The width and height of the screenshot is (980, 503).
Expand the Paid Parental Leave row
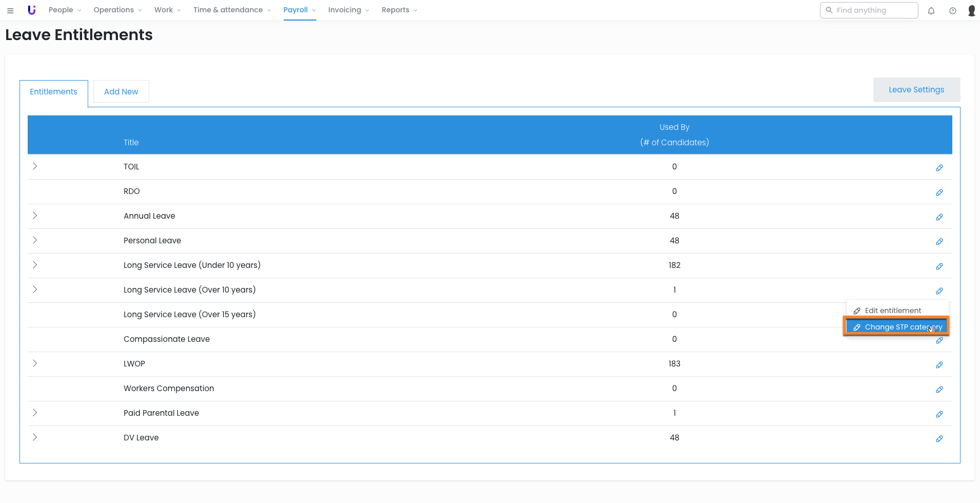click(x=35, y=413)
